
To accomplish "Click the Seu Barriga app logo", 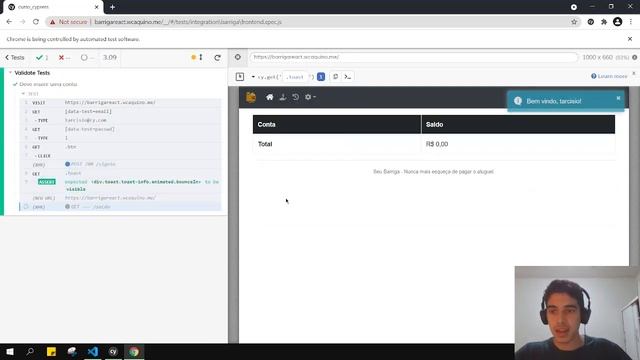I will point(251,97).
